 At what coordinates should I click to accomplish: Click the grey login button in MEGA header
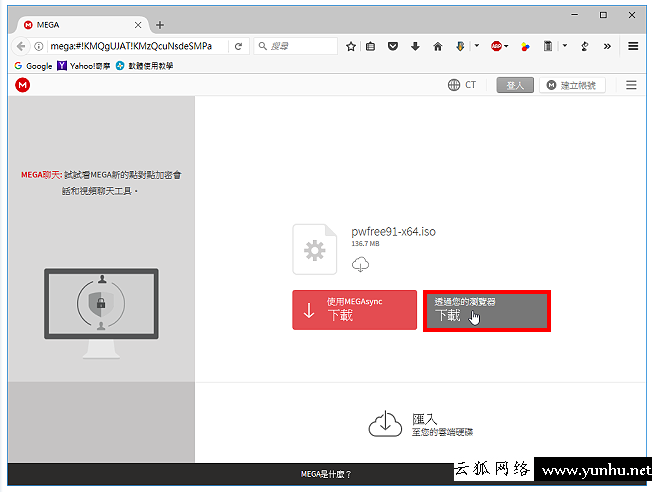point(515,85)
